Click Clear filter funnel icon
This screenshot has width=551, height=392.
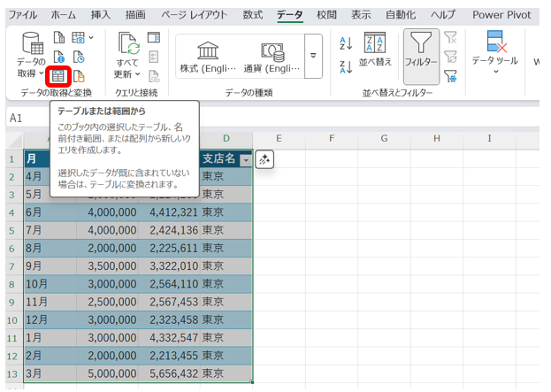click(450, 37)
